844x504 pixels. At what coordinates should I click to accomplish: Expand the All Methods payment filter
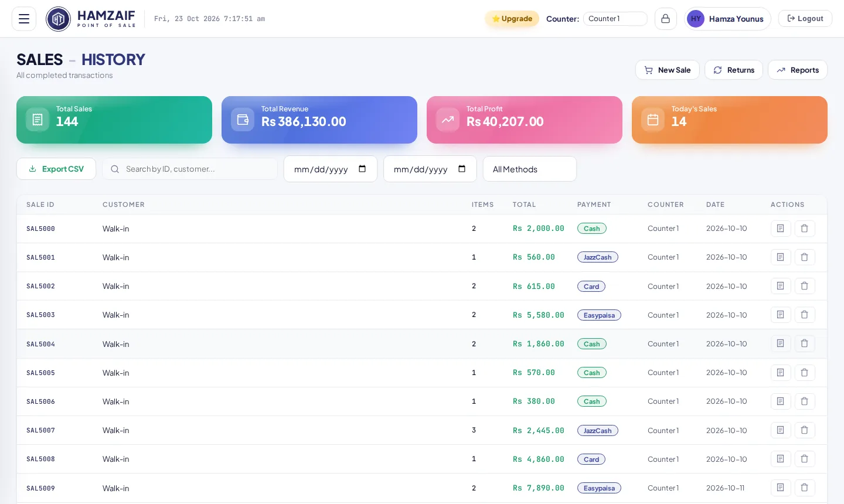[530, 169]
